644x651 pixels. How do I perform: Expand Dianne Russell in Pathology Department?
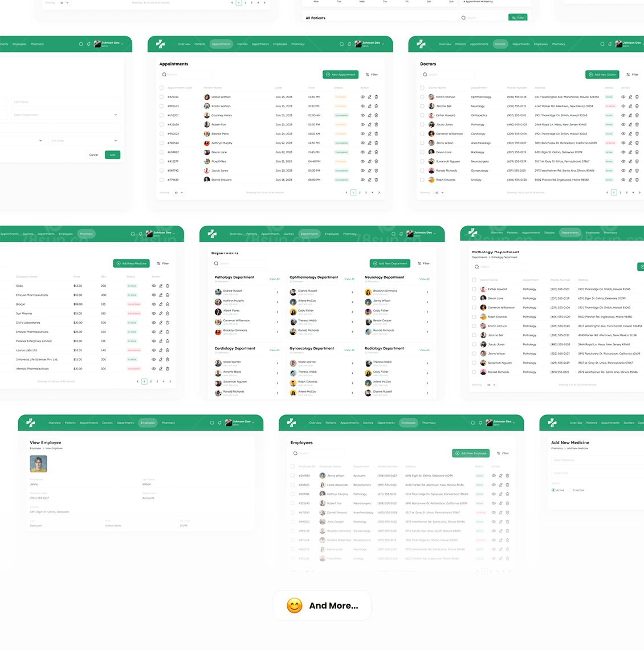(x=278, y=292)
